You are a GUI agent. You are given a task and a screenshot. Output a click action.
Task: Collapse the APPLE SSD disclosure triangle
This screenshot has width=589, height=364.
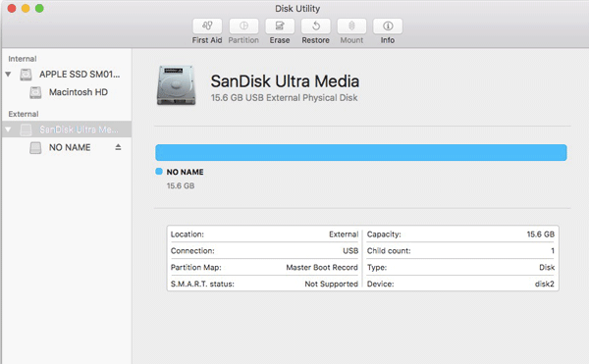8,74
